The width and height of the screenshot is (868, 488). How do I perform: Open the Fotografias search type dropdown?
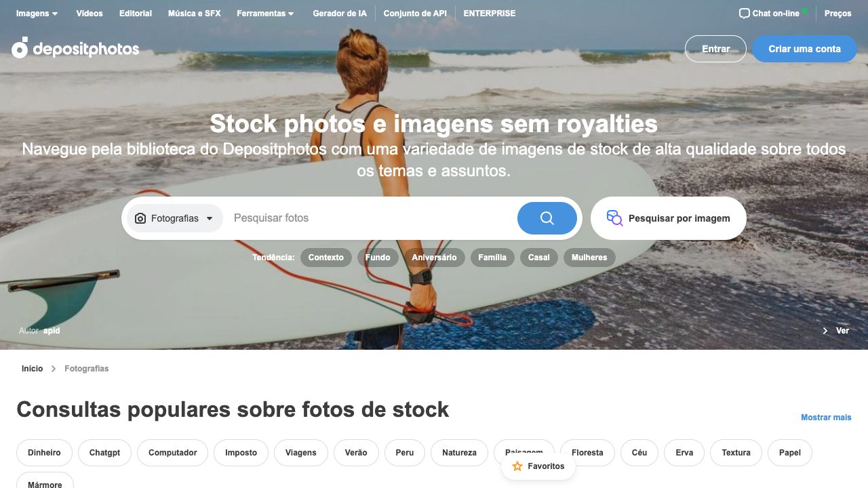(175, 218)
